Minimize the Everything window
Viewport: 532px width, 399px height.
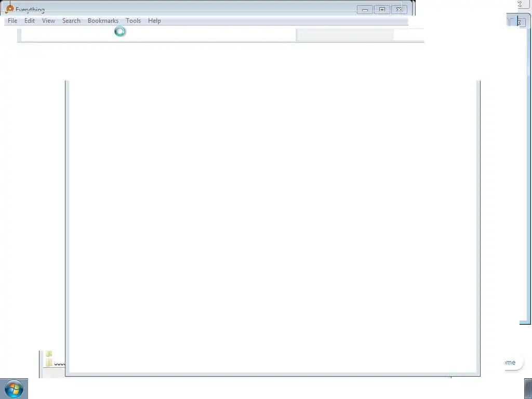point(365,9)
